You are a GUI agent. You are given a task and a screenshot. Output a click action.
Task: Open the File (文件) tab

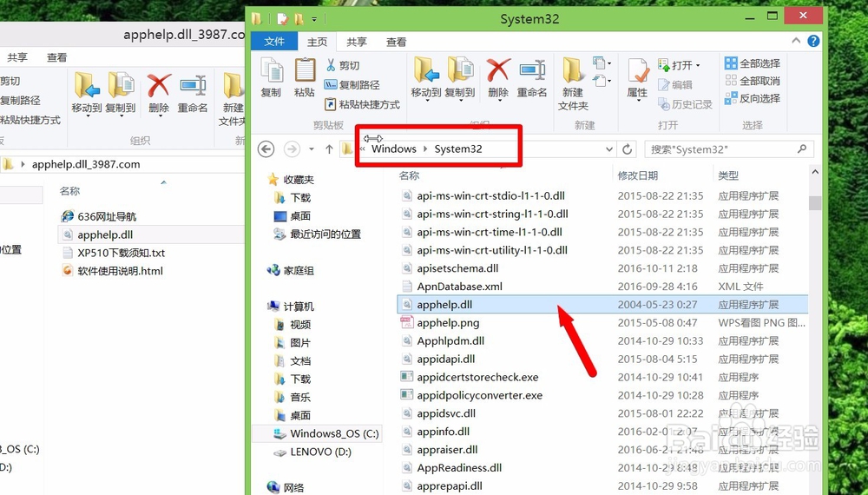274,42
